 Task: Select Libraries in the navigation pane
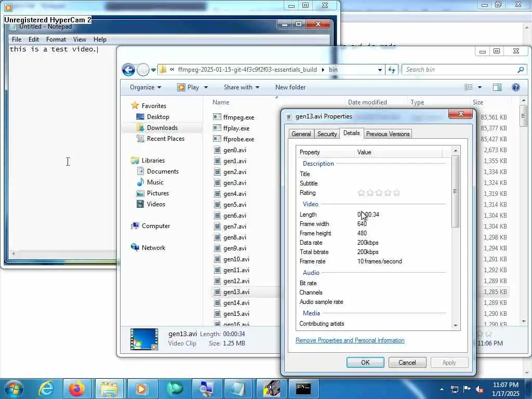(x=153, y=161)
